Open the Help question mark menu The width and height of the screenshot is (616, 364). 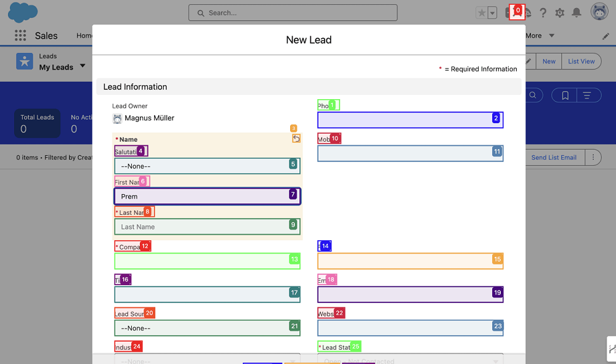(x=543, y=13)
